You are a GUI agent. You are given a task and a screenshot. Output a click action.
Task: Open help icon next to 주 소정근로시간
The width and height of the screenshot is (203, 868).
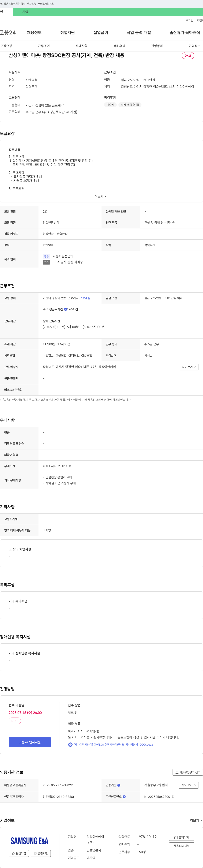[x=65, y=309]
